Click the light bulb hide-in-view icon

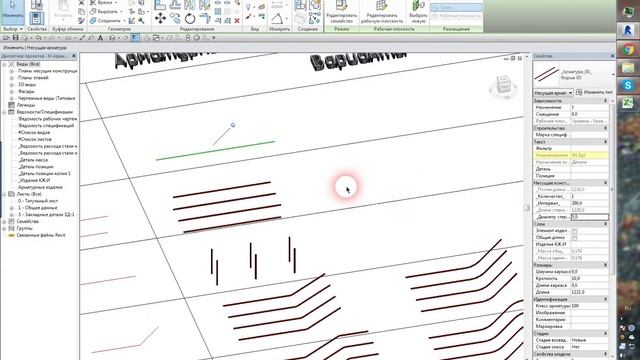248,7
